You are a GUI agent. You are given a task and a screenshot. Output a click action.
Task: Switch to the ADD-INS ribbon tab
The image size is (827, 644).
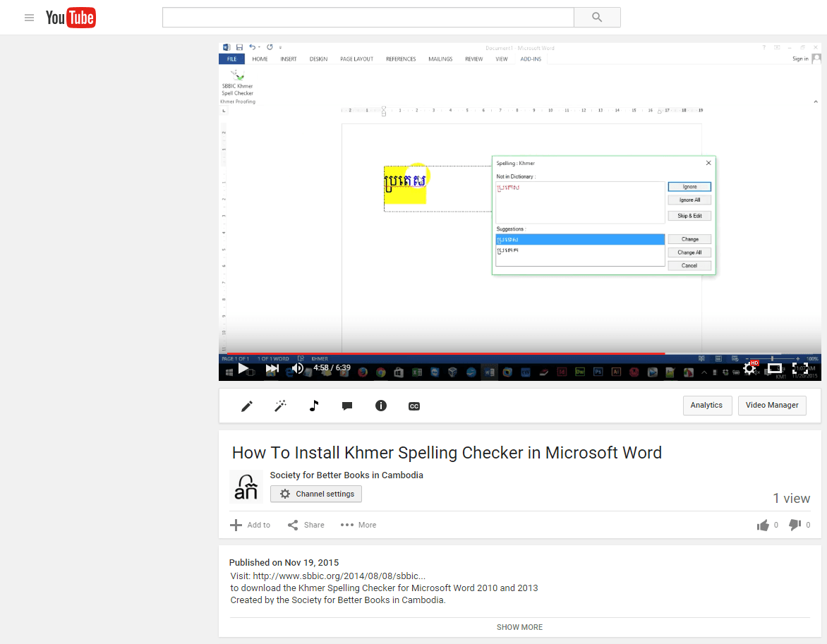531,59
